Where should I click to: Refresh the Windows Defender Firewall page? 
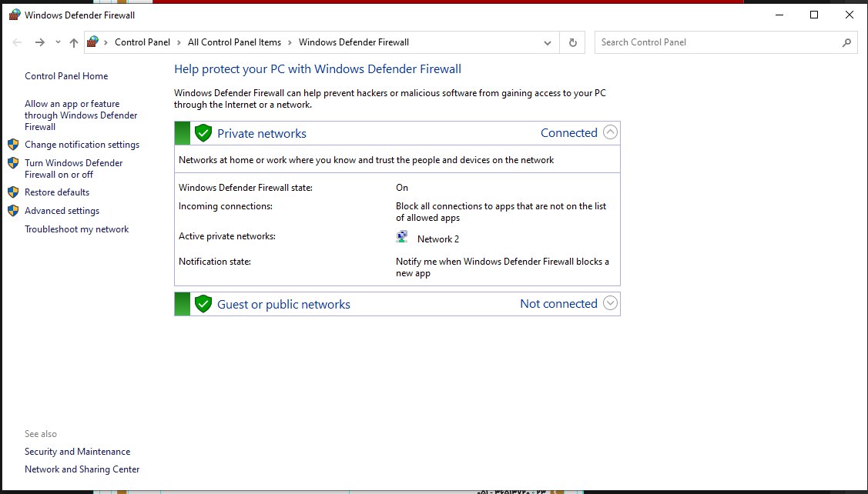[573, 42]
